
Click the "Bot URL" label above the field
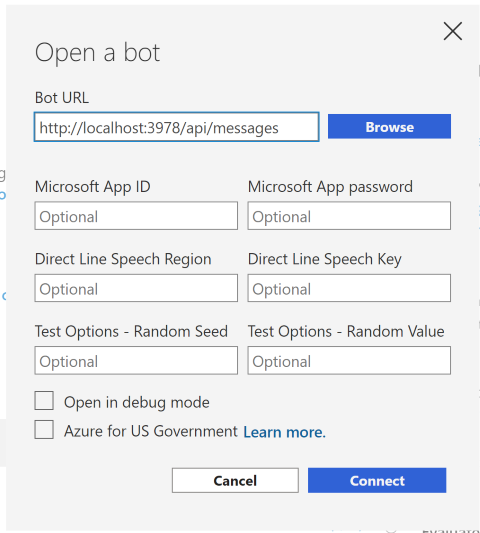coord(62,98)
